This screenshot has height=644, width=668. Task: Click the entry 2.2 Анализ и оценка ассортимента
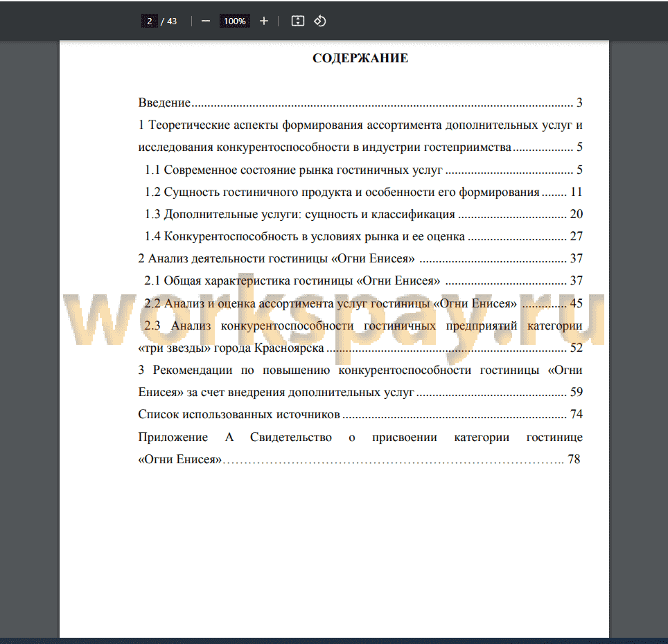tap(363, 303)
